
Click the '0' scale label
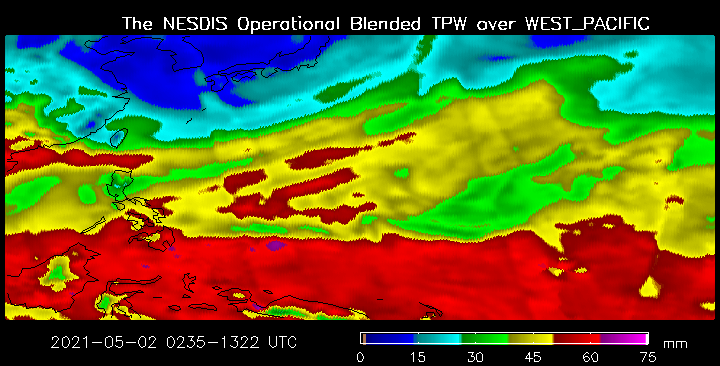point(360,357)
